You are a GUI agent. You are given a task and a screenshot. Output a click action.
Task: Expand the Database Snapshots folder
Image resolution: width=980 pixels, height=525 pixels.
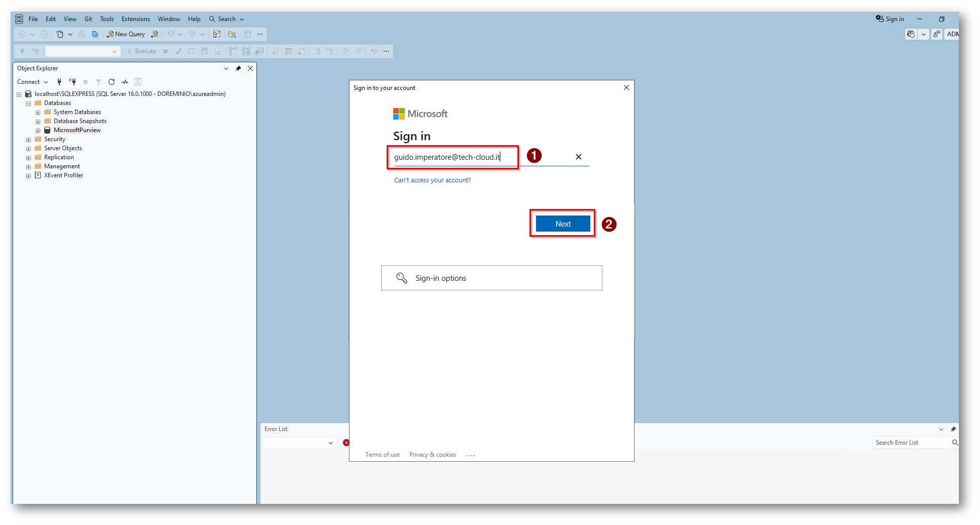[38, 122]
